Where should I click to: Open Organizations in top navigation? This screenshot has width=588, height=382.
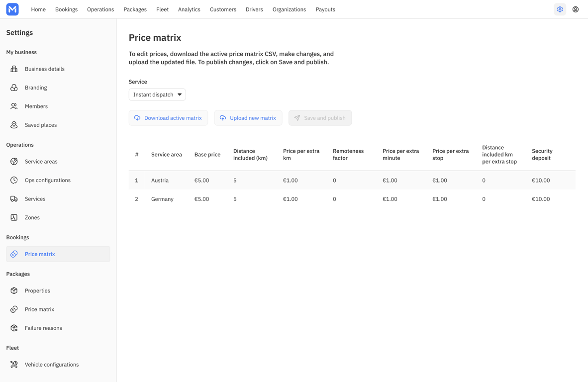289,9
